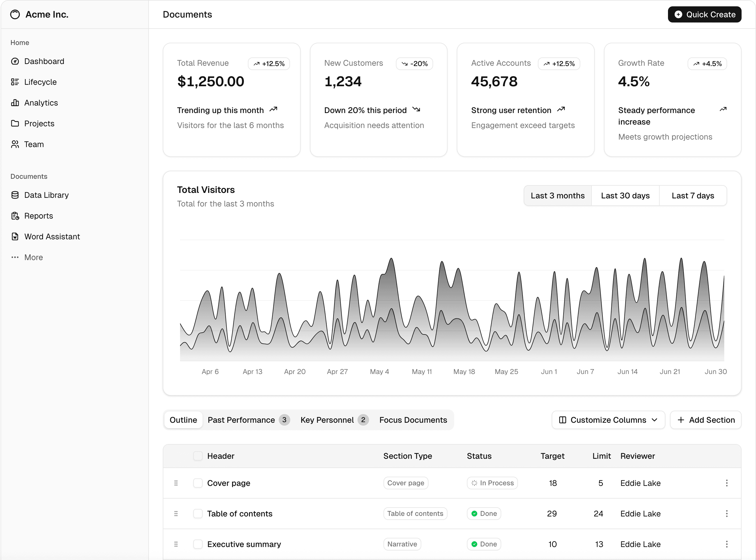Screen dimensions: 756x560
Task: Click the Projects folder icon
Action: point(15,123)
